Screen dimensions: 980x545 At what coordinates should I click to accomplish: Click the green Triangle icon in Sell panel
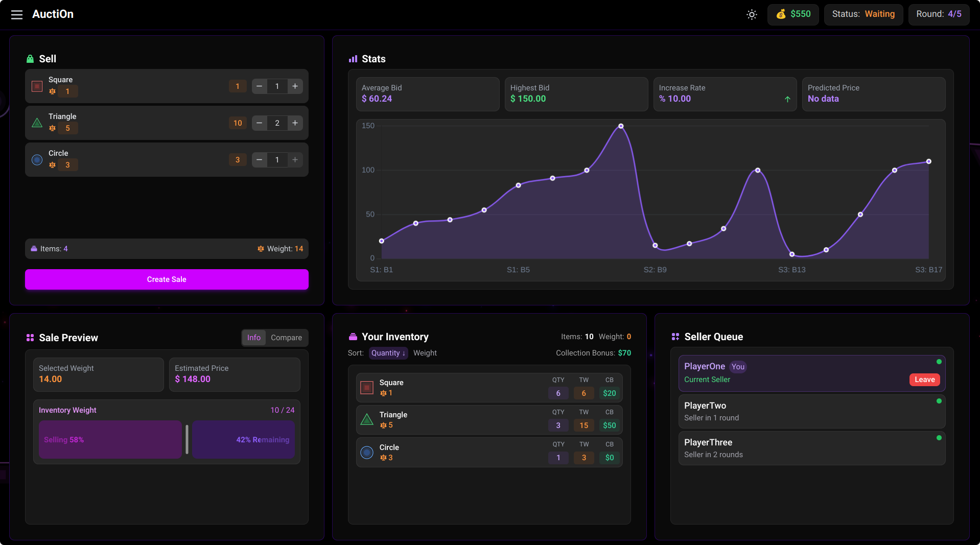click(x=37, y=123)
